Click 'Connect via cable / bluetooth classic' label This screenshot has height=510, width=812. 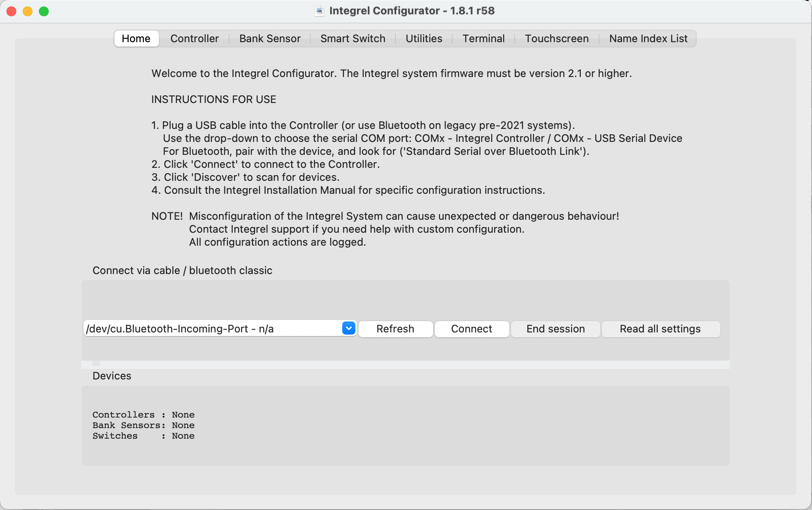183,270
